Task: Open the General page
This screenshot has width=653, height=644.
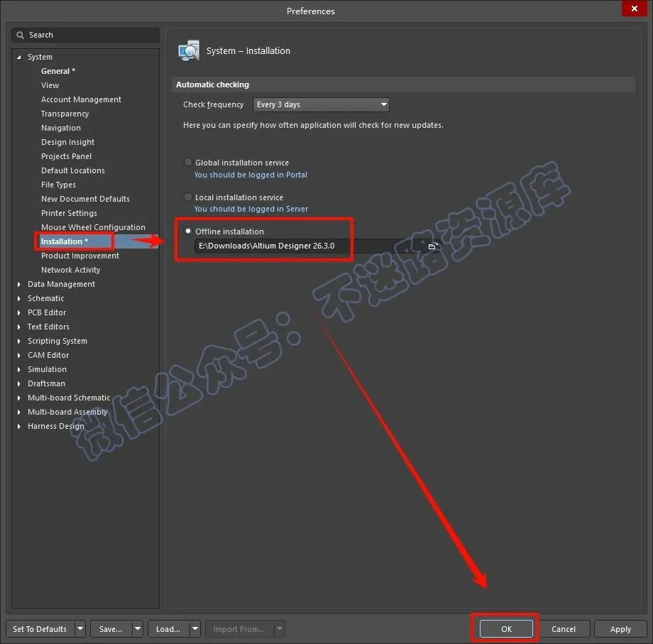Action: (58, 71)
